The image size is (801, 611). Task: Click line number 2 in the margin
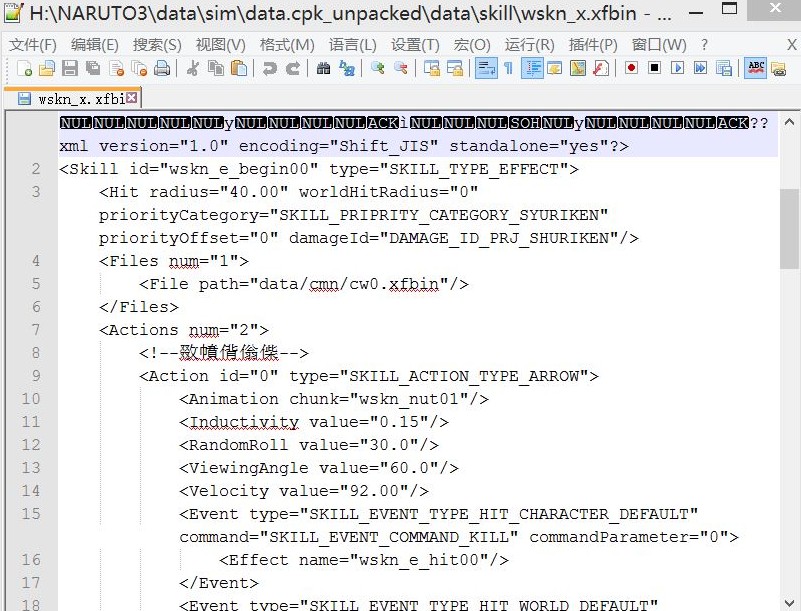tap(36, 169)
